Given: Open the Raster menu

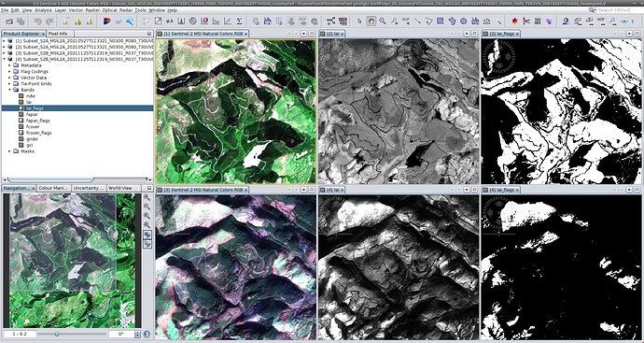Looking at the screenshot, I should coord(92,10).
